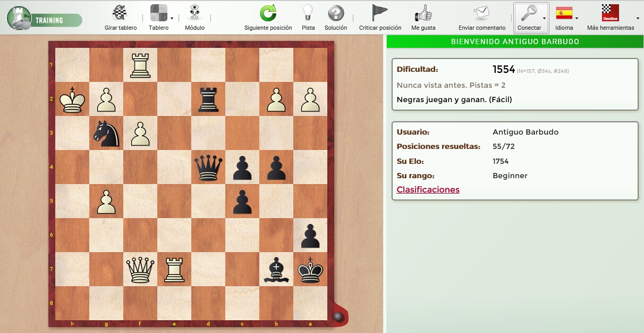Expand the Tablero dropdown arrow
The height and width of the screenshot is (333, 644).
(x=172, y=18)
